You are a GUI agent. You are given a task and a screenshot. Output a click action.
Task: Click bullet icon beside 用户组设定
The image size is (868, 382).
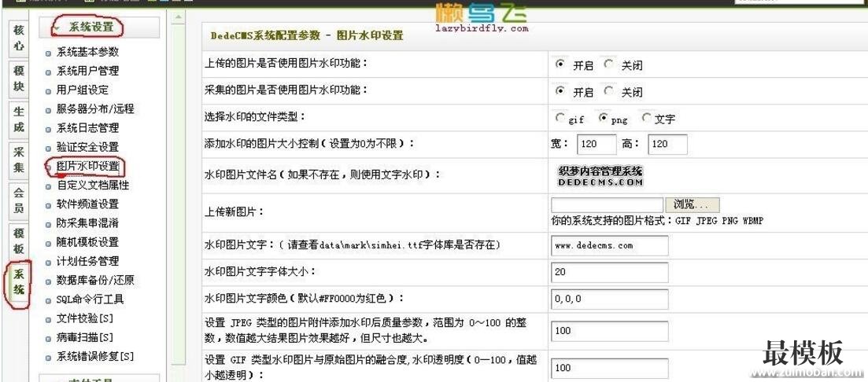coord(48,90)
